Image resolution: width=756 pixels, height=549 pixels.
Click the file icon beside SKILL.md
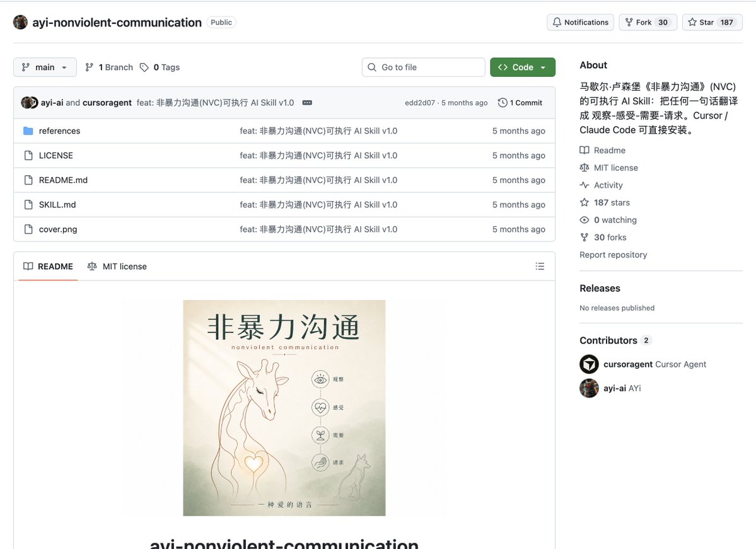[28, 204]
